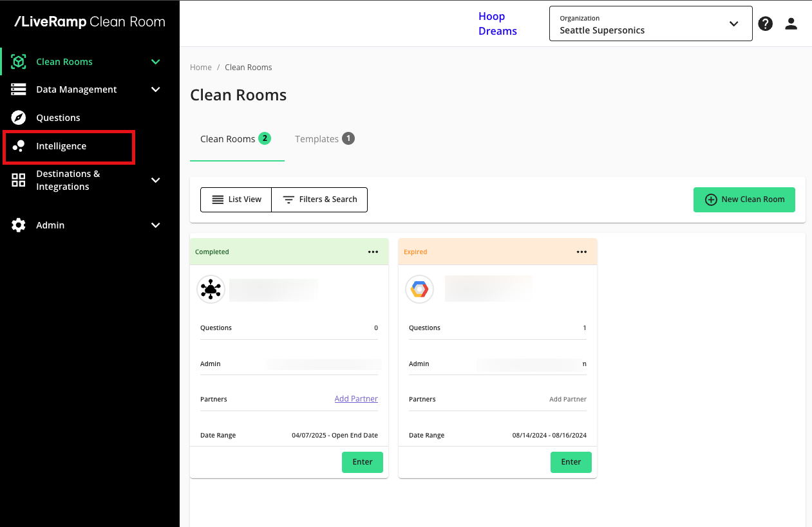Click the New Clean Room button
The width and height of the screenshot is (812, 527).
(x=744, y=199)
